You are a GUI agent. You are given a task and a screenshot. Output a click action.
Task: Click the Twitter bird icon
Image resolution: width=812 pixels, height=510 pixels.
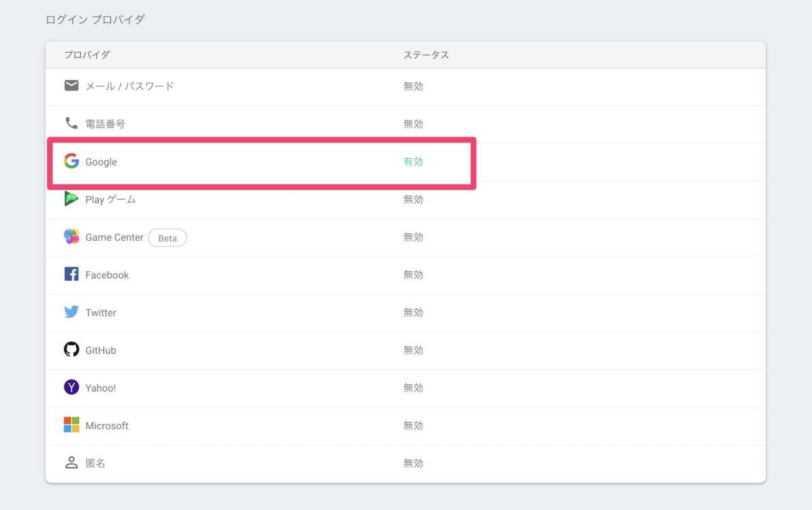[x=71, y=312]
